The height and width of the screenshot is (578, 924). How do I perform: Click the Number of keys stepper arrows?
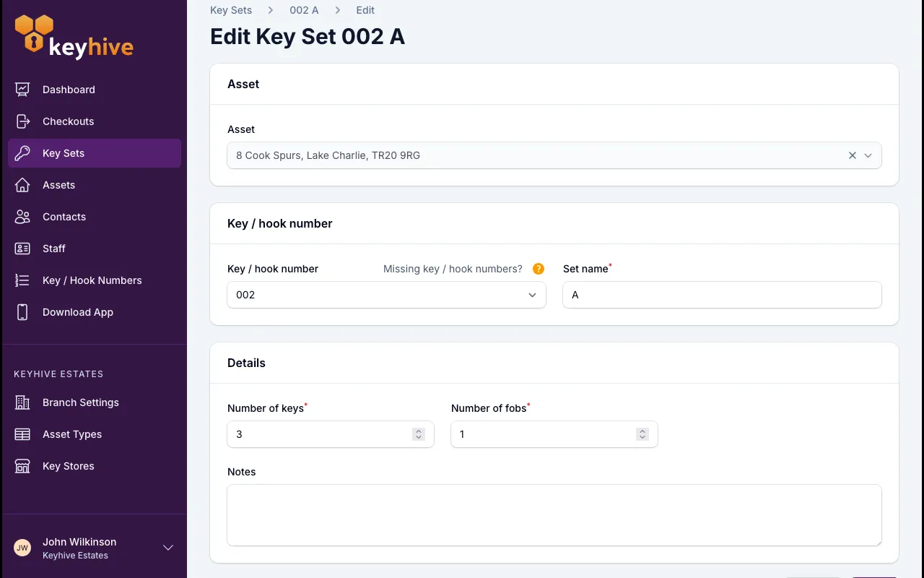[x=419, y=434]
